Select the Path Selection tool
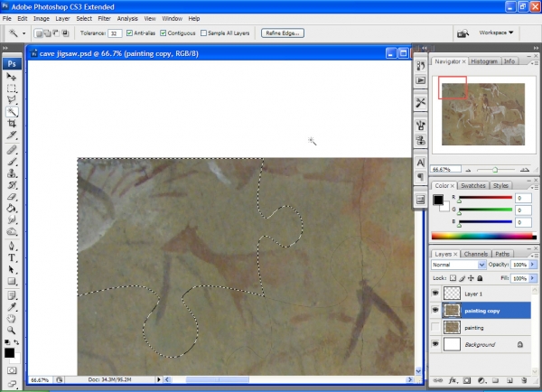The image size is (542, 392). tap(12, 270)
